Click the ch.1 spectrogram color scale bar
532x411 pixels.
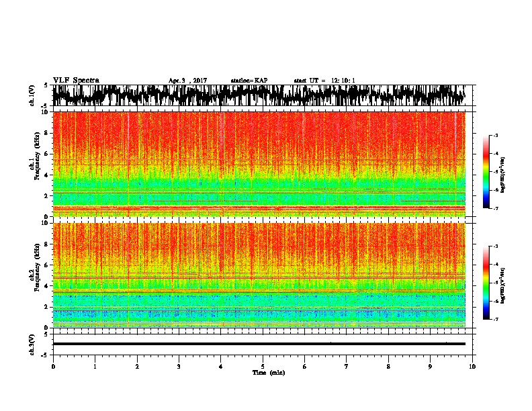point(486,171)
